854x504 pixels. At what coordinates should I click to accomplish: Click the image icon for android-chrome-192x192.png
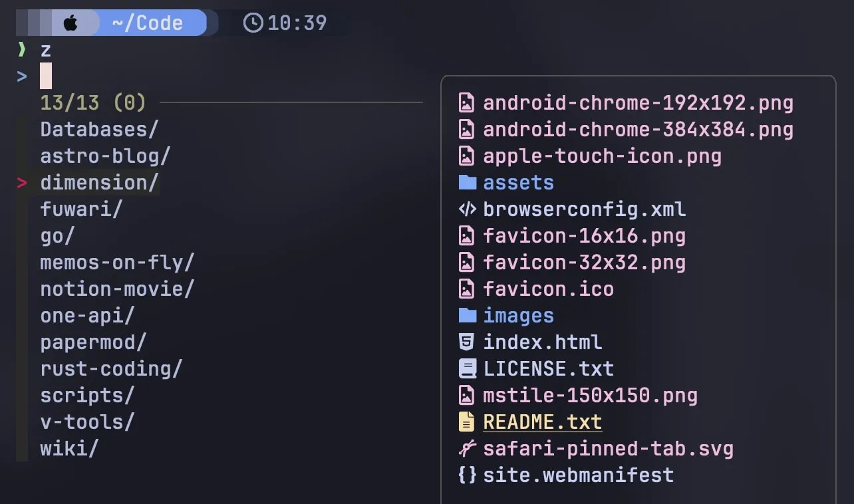(x=467, y=103)
